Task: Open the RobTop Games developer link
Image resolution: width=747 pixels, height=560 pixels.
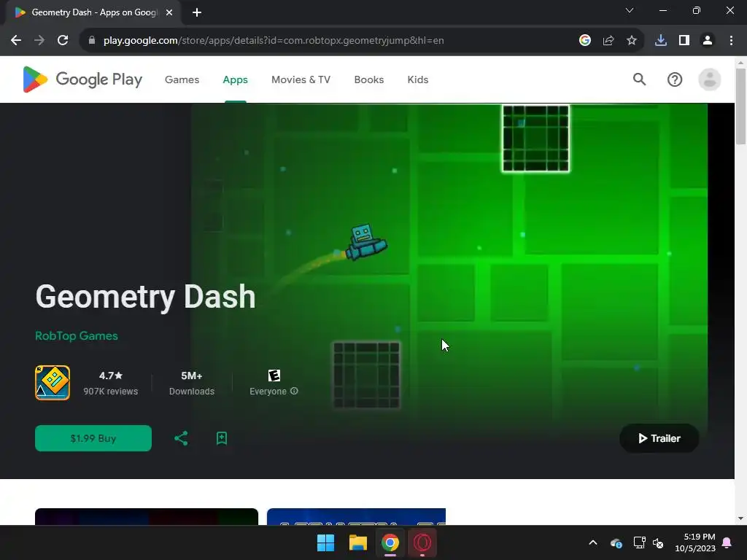Action: 76,335
